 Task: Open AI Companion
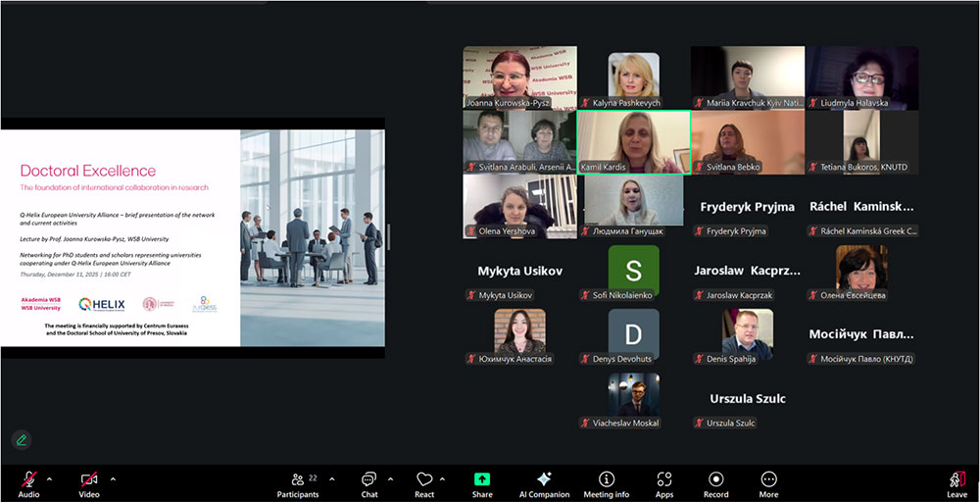[544, 481]
